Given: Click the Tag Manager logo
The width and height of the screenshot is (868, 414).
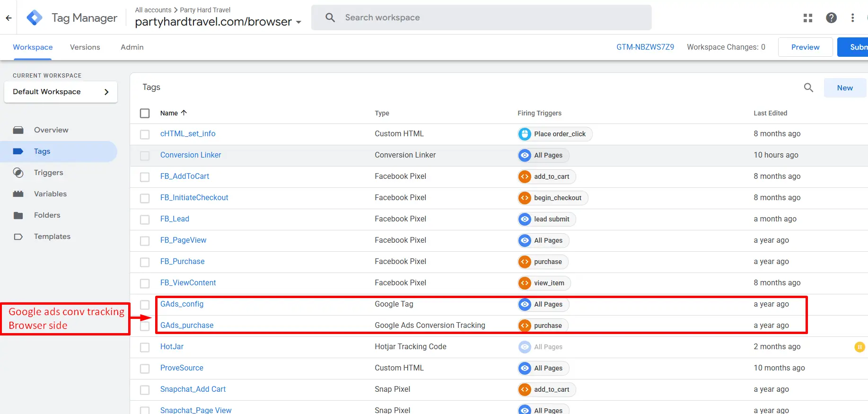Looking at the screenshot, I should (35, 18).
